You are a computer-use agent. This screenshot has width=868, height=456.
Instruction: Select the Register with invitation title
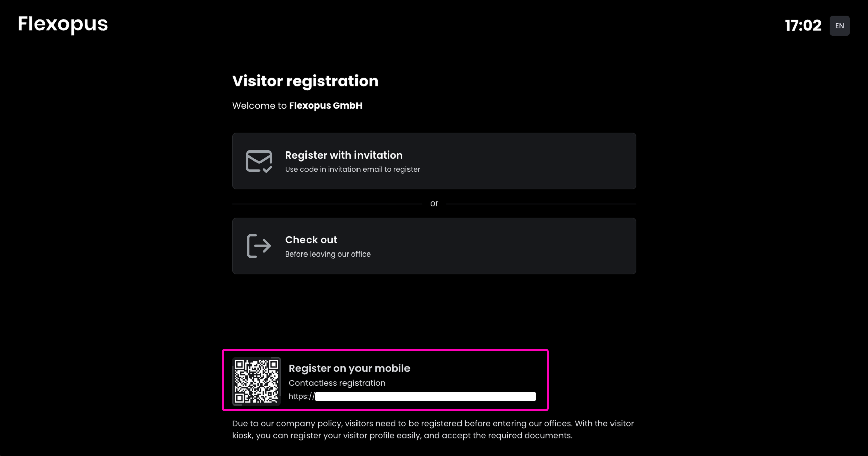[344, 155]
